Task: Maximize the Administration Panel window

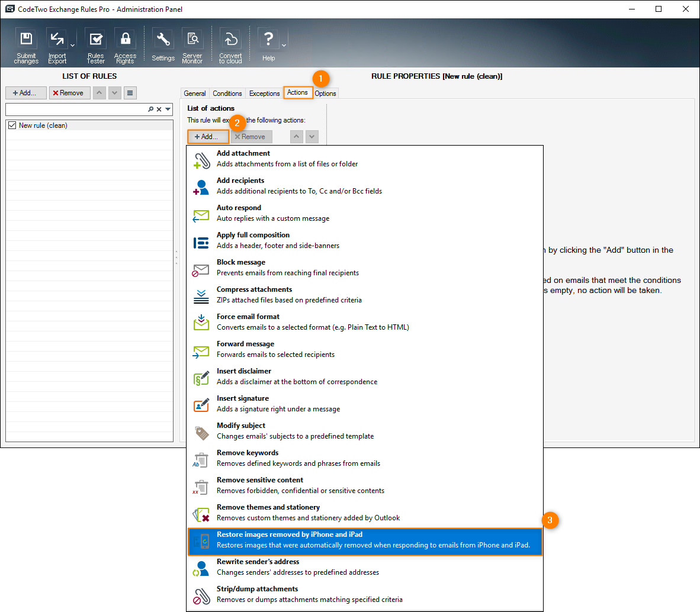Action: tap(659, 9)
